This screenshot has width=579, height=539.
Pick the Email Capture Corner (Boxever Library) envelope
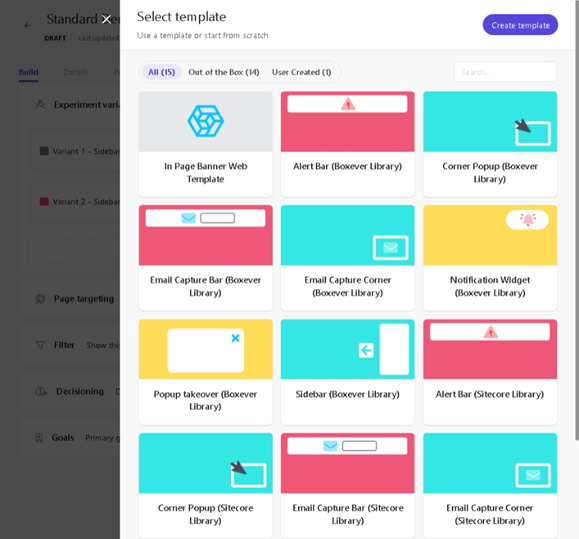[x=390, y=248]
